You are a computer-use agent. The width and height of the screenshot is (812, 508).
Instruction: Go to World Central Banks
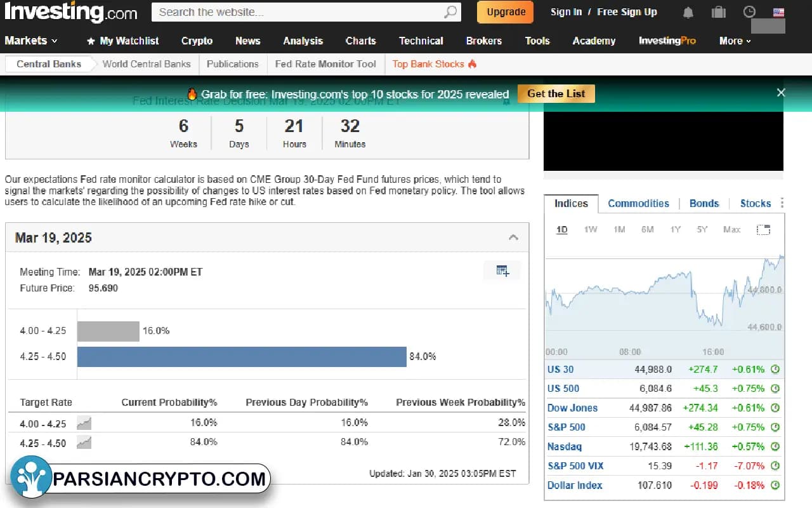click(147, 63)
